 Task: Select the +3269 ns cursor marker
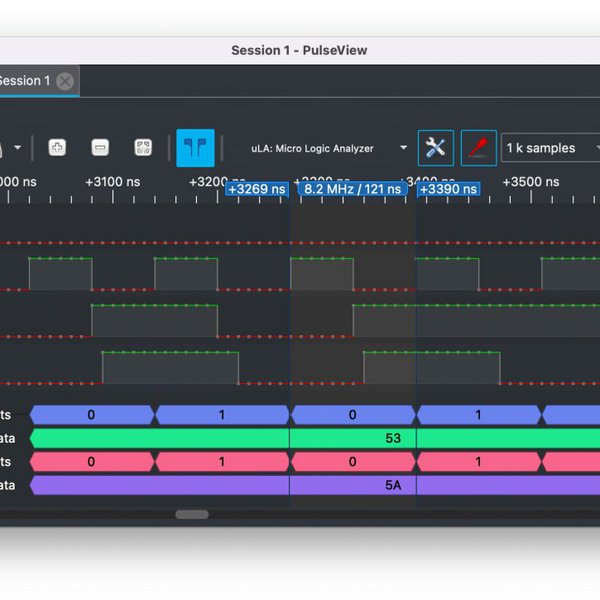(x=257, y=189)
